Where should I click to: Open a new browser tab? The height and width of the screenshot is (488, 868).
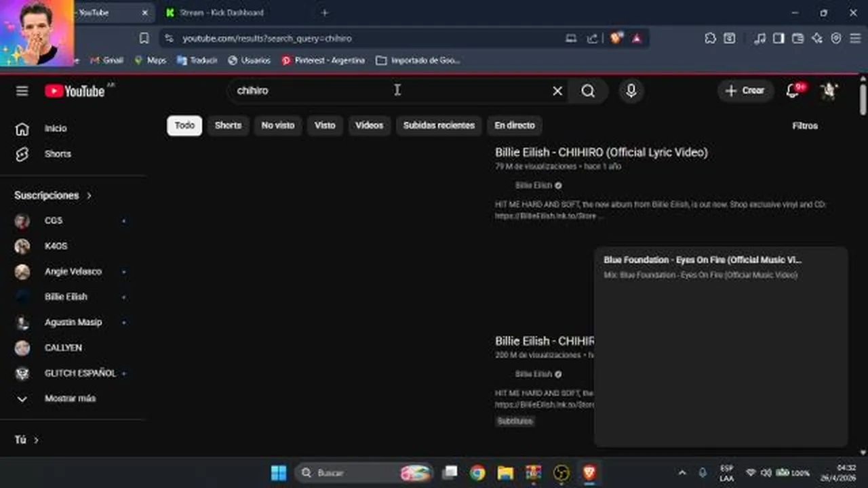pyautogui.click(x=325, y=13)
